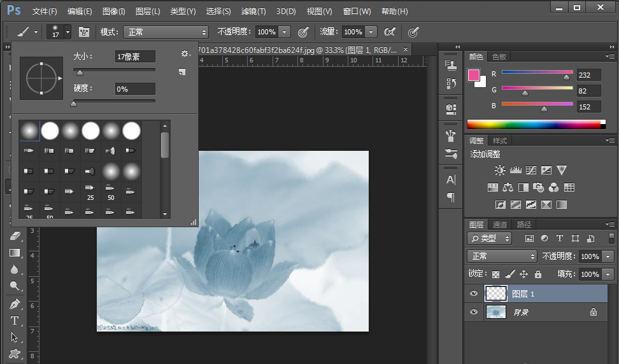Expand the layer blend mode 正常 dropdown
The height and width of the screenshot is (364, 619).
(502, 256)
